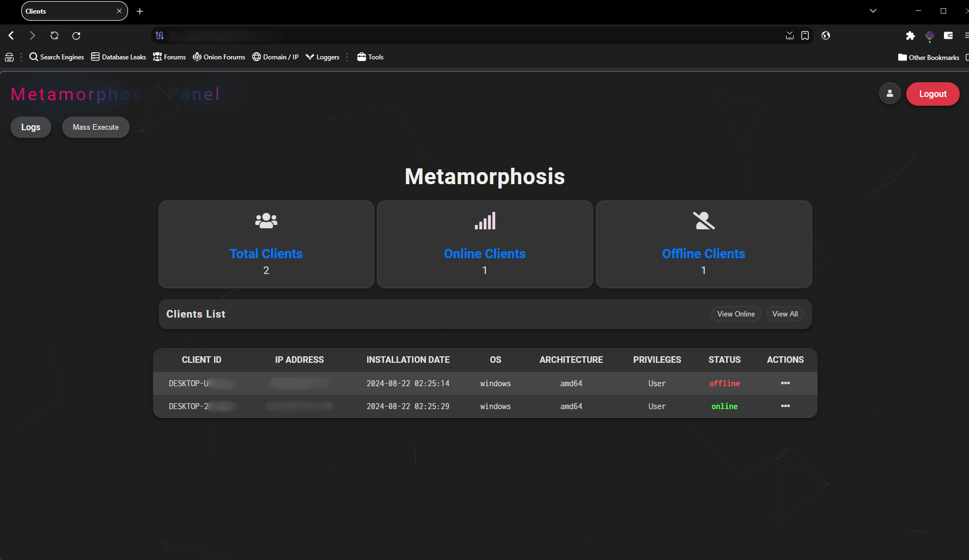Click the View Online filter button

(x=735, y=314)
